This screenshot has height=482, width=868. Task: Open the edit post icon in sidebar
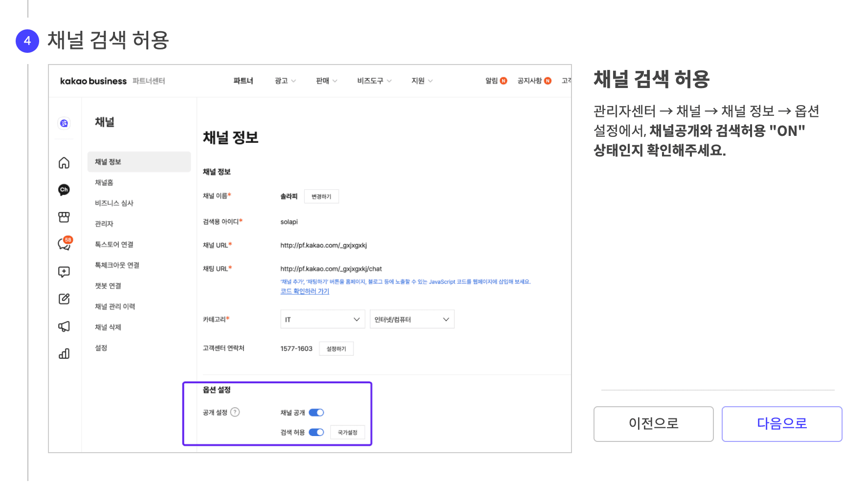pos(64,299)
